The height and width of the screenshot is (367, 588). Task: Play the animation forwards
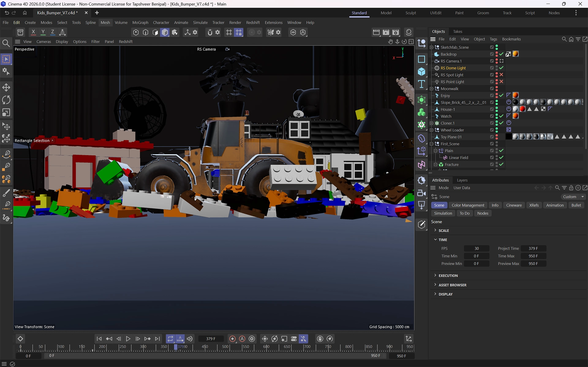128,339
